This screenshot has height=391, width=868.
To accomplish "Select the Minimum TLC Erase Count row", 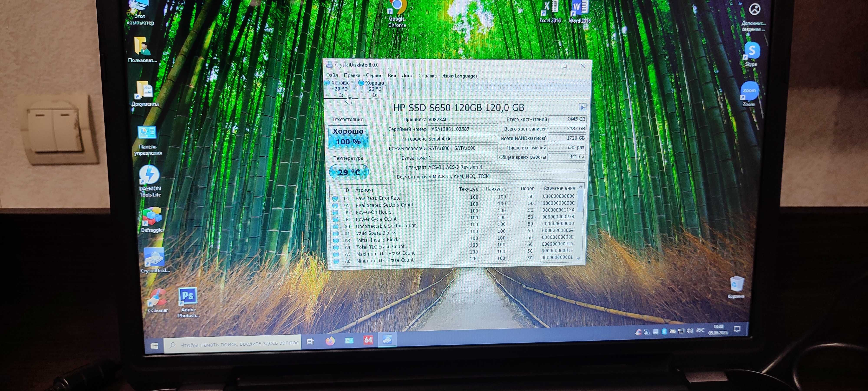I will 454,259.
